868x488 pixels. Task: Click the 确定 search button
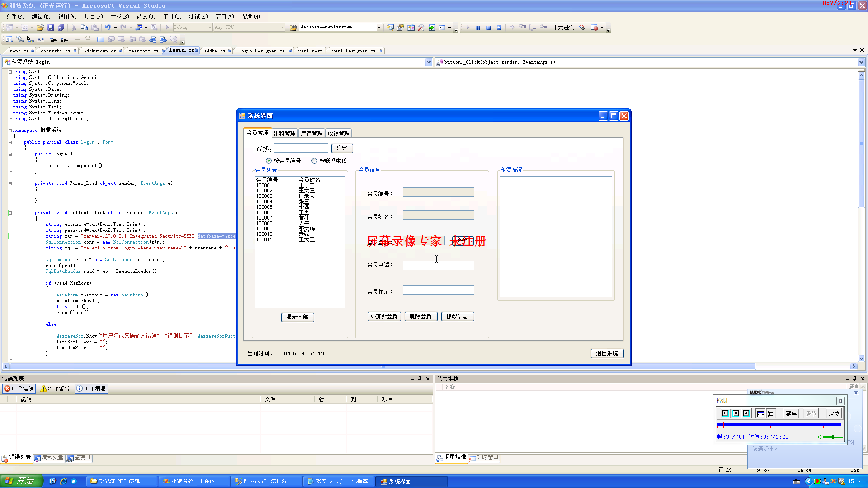pyautogui.click(x=342, y=148)
